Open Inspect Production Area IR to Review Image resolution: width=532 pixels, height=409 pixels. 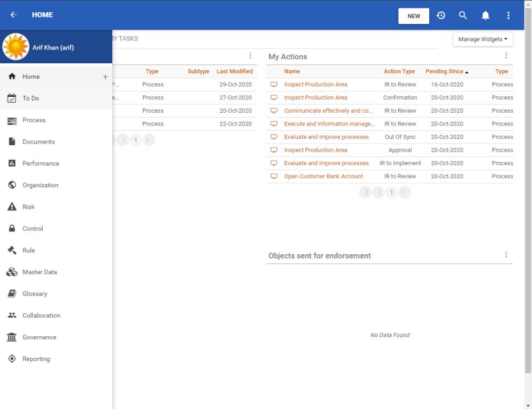coord(315,85)
